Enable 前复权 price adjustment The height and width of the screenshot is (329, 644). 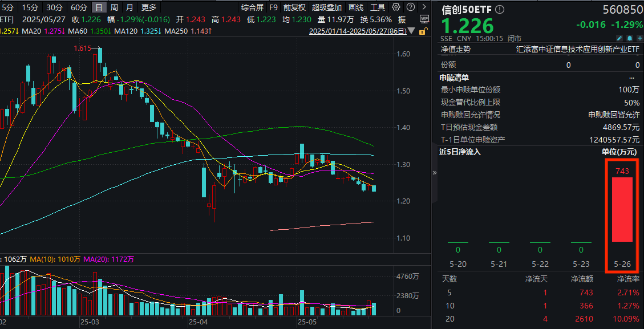(x=293, y=7)
